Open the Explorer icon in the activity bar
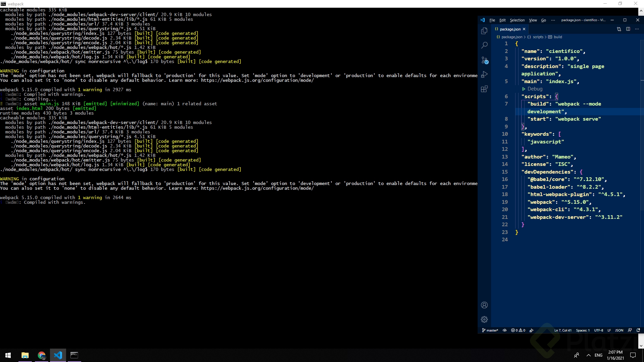Screen dimensions: 644x362 (484, 31)
